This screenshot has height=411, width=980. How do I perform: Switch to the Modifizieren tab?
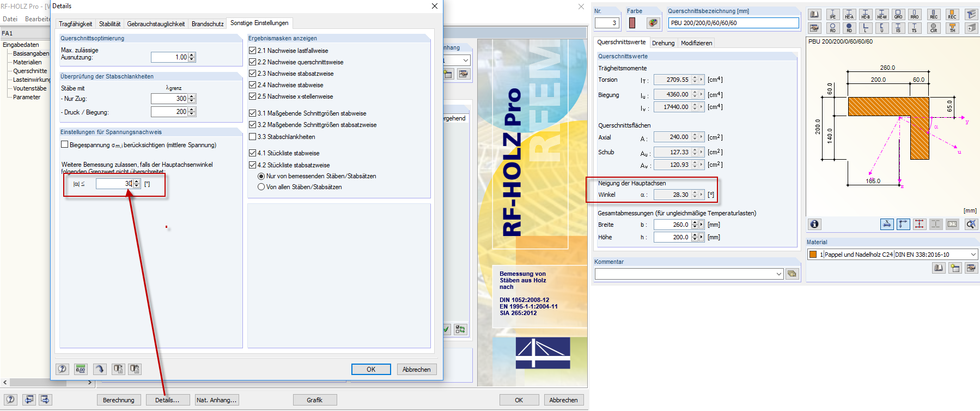click(x=696, y=43)
